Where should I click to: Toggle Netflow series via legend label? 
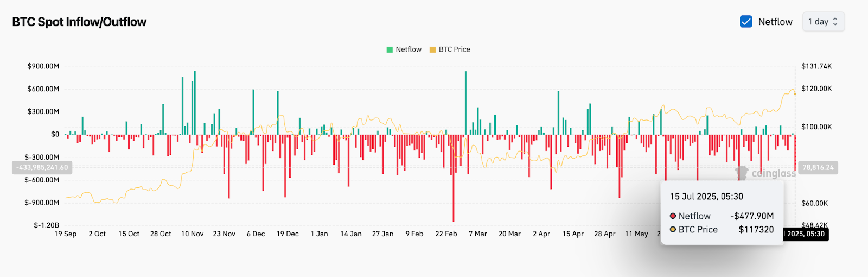[x=409, y=49]
